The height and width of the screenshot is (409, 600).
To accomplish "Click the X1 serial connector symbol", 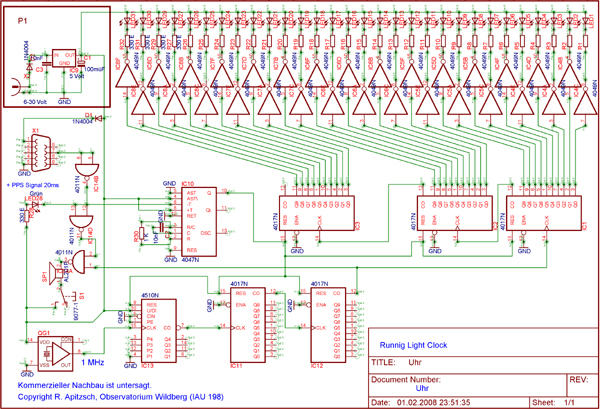I will point(42,155).
